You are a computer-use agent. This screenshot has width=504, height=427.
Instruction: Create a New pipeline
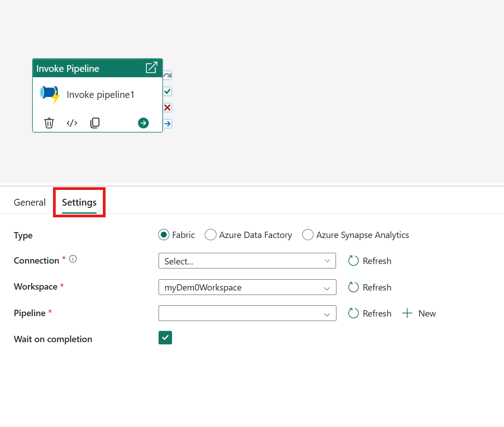coord(419,313)
